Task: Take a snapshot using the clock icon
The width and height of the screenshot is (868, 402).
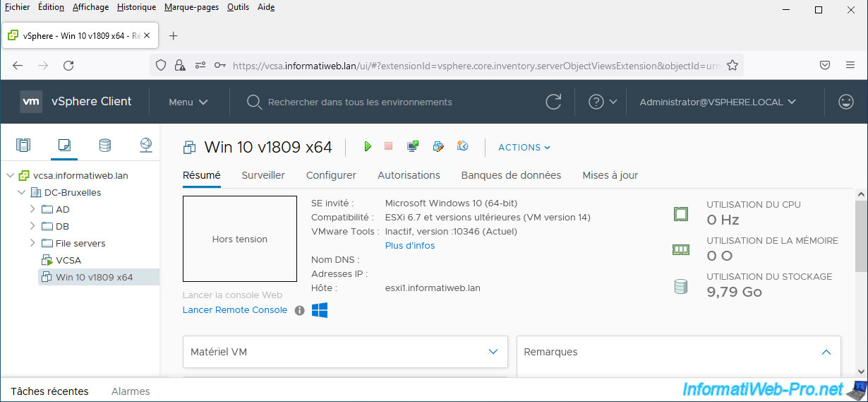Action: (x=462, y=146)
